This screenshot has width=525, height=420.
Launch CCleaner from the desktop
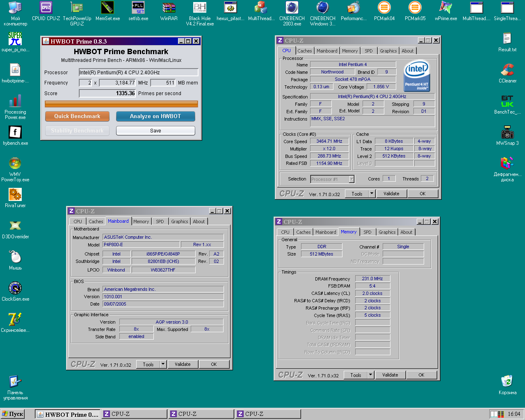coord(507,73)
